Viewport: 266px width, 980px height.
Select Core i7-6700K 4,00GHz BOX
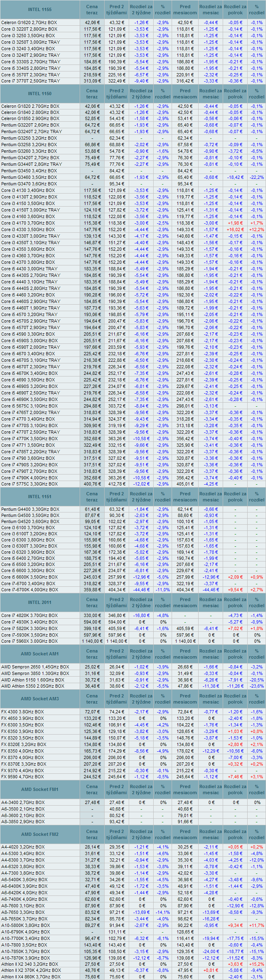click(30, 590)
